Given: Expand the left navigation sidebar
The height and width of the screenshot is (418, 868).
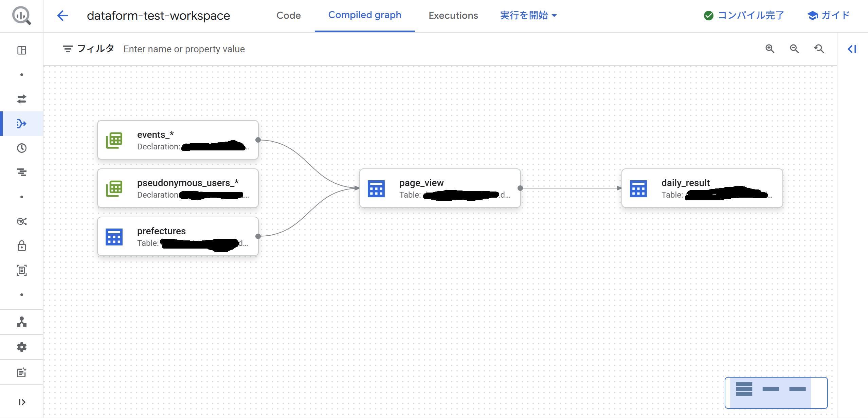Looking at the screenshot, I should pyautogui.click(x=22, y=402).
